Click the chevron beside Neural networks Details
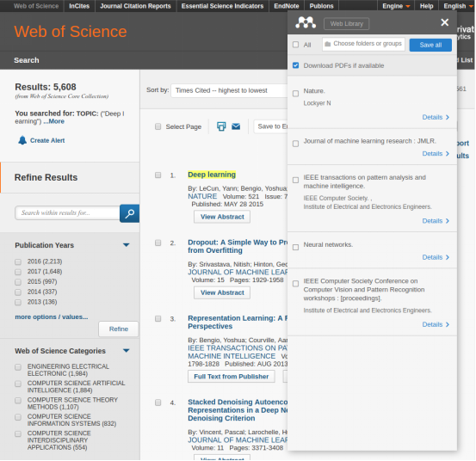Screen dimensions: 476x461 (x=447, y=257)
